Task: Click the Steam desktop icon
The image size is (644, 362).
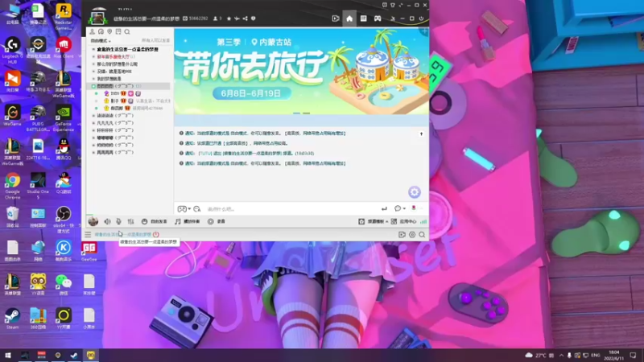Action: point(12,319)
